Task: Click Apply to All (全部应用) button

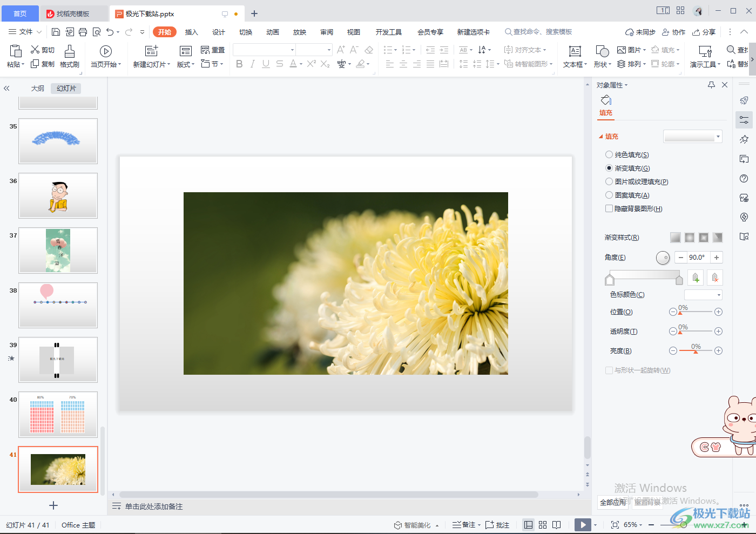Action: 613,502
